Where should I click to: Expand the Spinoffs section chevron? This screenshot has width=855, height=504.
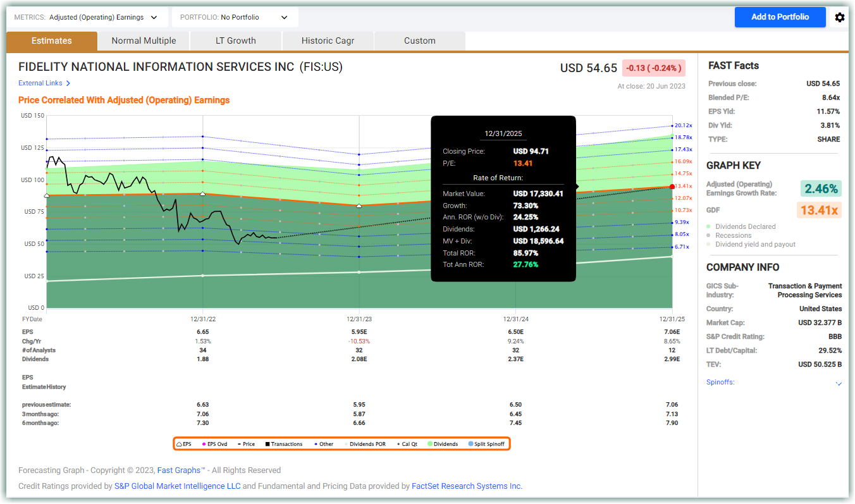pos(839,383)
